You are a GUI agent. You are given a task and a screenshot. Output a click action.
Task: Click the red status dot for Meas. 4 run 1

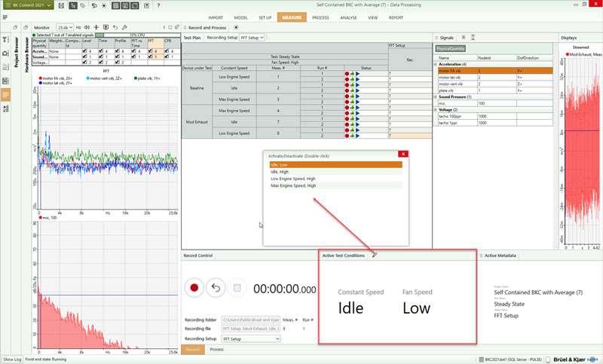(347, 108)
